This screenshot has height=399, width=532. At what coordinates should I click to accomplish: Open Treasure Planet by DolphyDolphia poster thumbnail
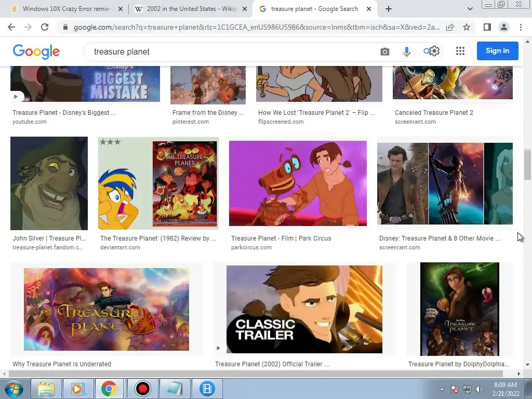(x=459, y=309)
